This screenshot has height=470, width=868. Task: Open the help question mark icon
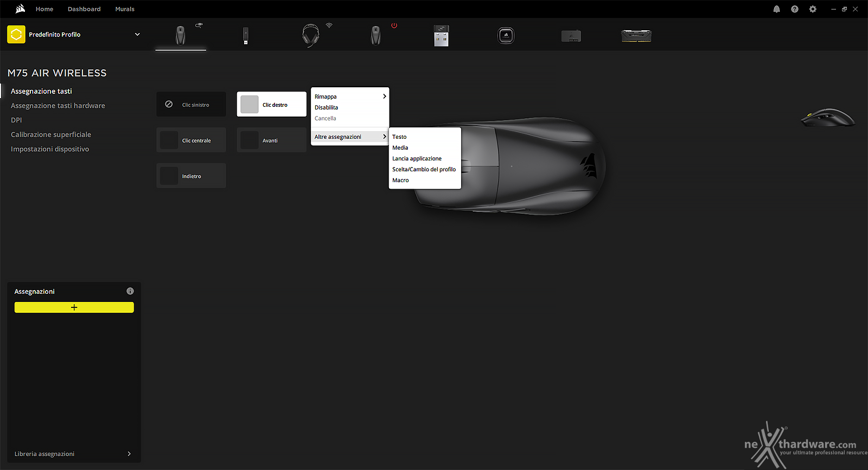tap(795, 9)
